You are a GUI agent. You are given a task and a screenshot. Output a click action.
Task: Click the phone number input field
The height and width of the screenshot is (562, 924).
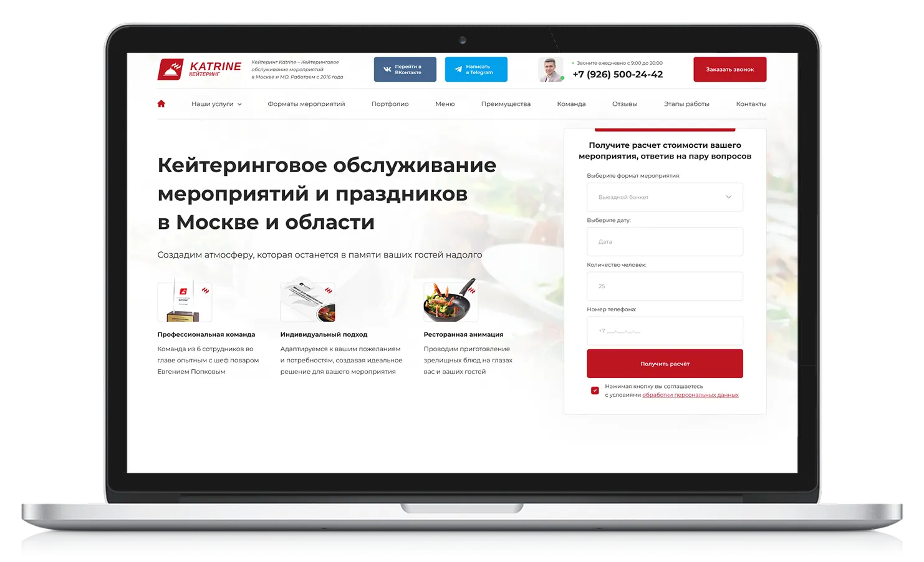pyautogui.click(x=665, y=331)
